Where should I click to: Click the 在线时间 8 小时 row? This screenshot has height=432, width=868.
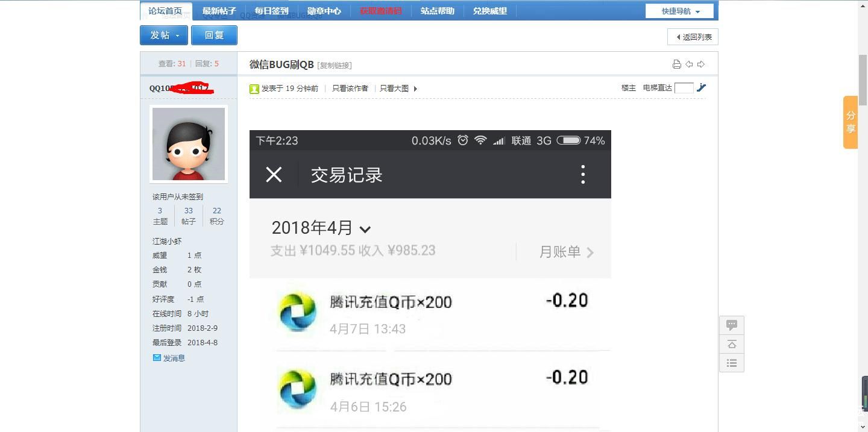tap(181, 313)
